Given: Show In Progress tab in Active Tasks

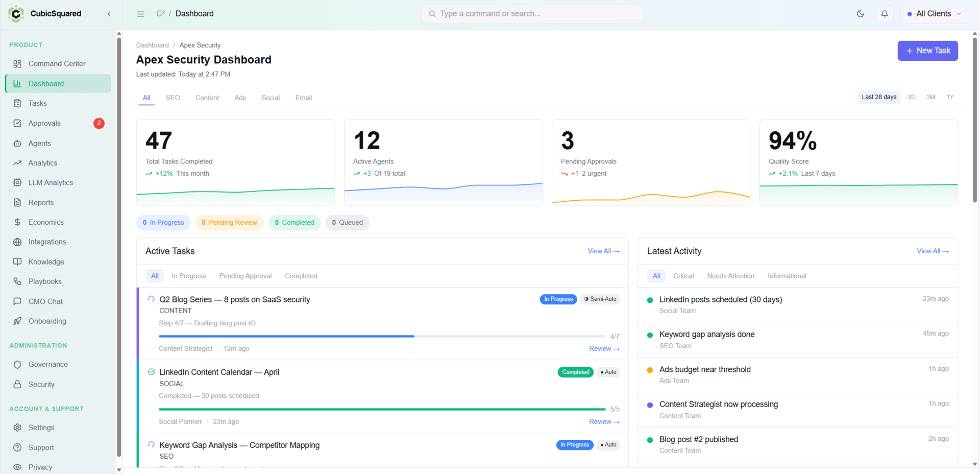Looking at the screenshot, I should 189,276.
